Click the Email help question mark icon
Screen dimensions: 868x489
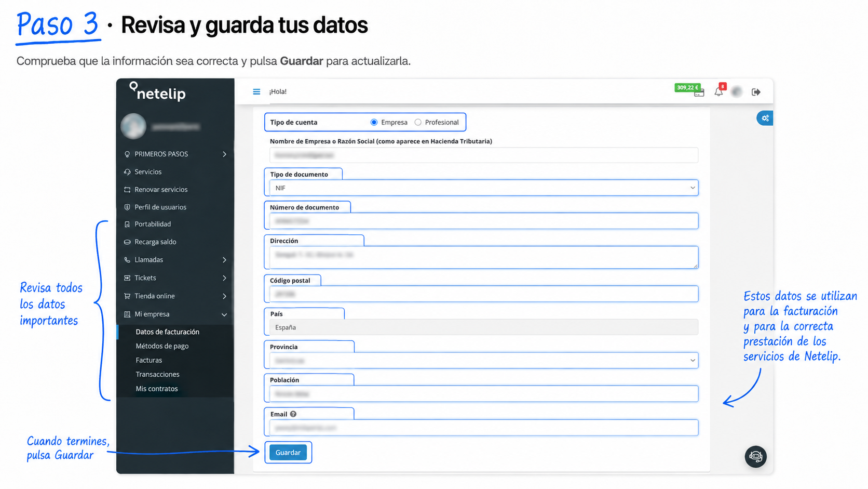pyautogui.click(x=293, y=414)
